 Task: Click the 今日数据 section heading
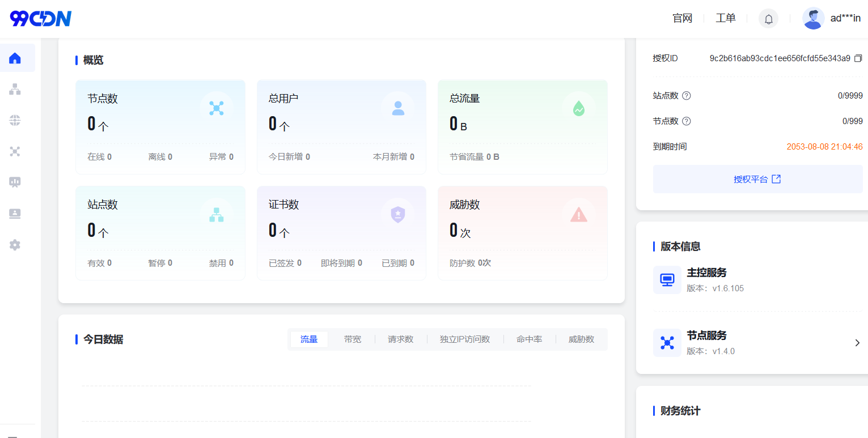point(103,339)
